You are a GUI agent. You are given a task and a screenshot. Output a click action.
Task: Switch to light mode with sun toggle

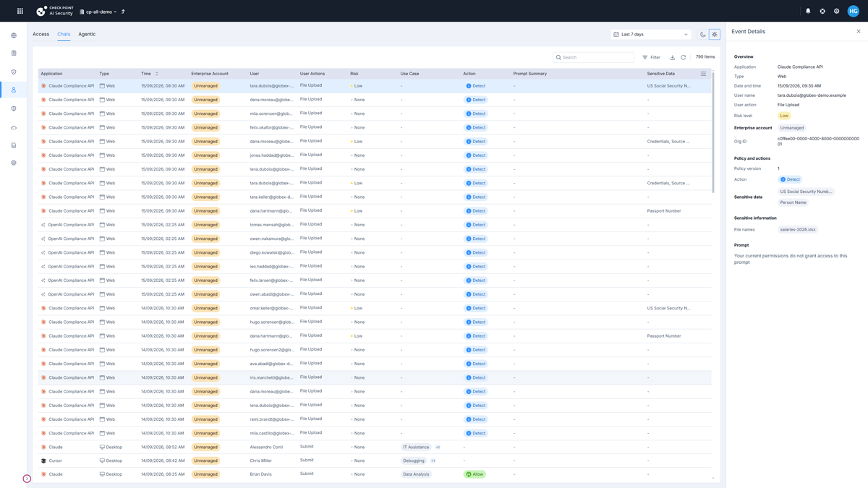[x=715, y=35]
